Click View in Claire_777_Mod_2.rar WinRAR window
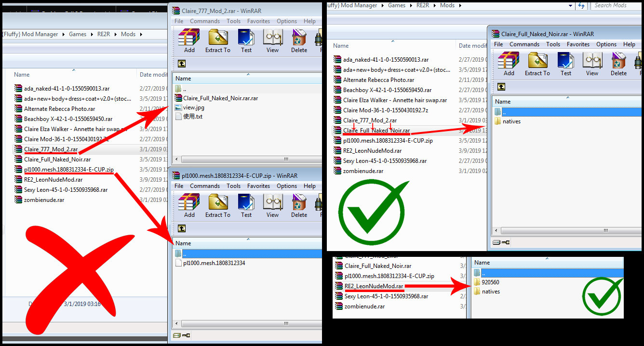Screen dimensions: 644x346 click(273, 40)
